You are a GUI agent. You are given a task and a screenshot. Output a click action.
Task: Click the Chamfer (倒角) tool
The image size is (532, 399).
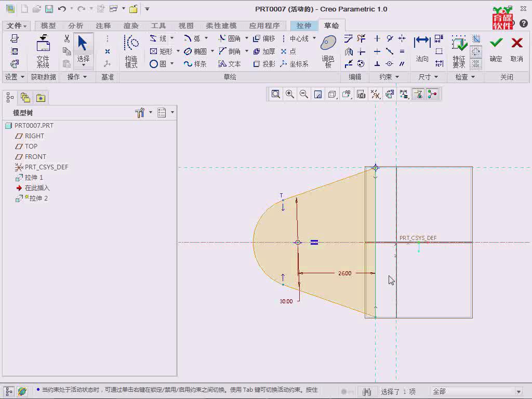tap(229, 51)
